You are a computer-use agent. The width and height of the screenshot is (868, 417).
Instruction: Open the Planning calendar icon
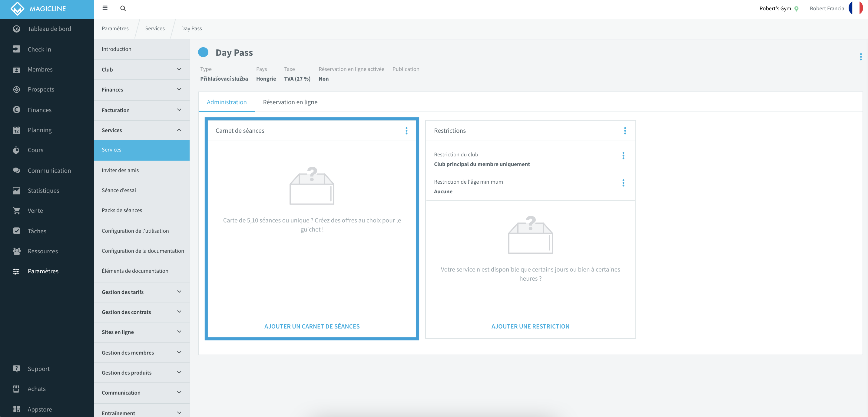click(17, 130)
